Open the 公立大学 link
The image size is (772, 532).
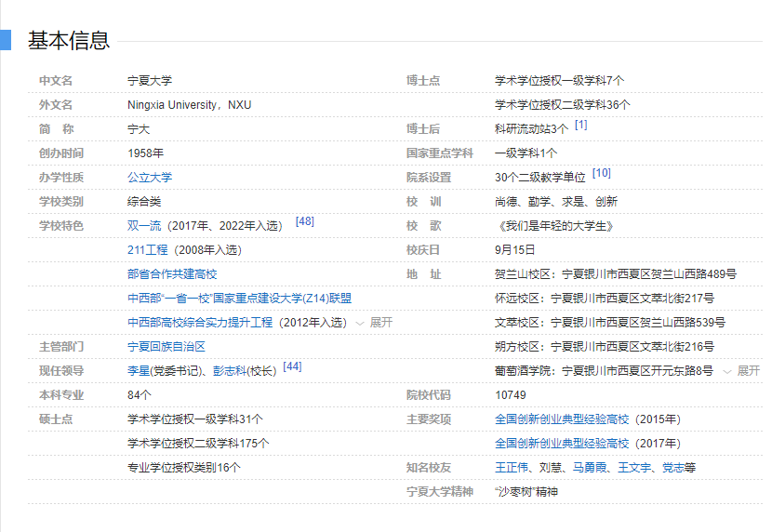[x=149, y=178]
